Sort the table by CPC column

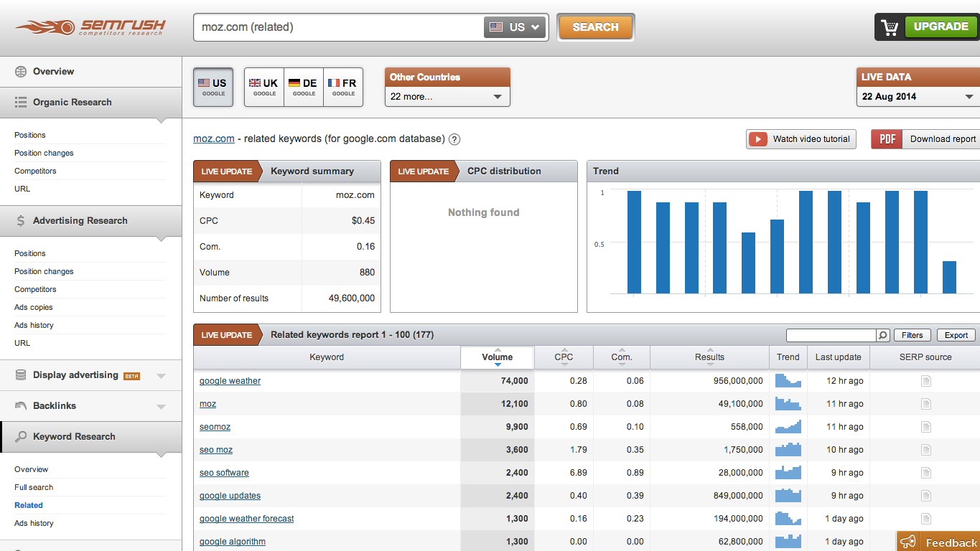[564, 357]
